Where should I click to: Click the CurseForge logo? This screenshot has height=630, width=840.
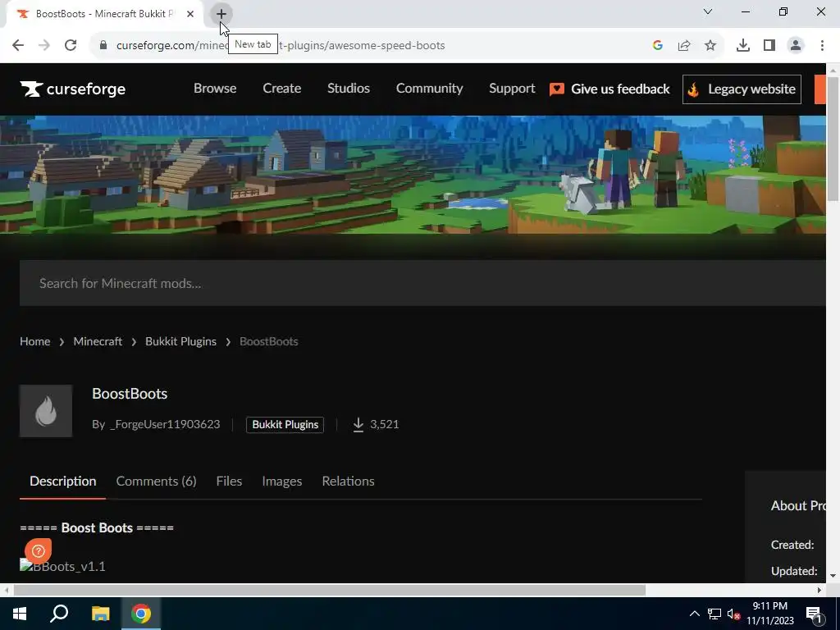click(72, 89)
